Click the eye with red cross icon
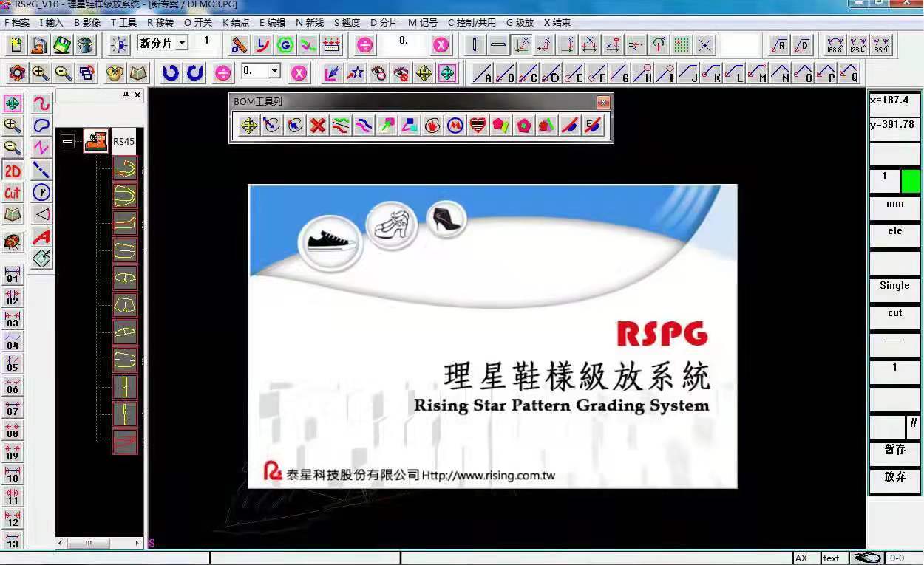This screenshot has height=565, width=924. coord(401,73)
